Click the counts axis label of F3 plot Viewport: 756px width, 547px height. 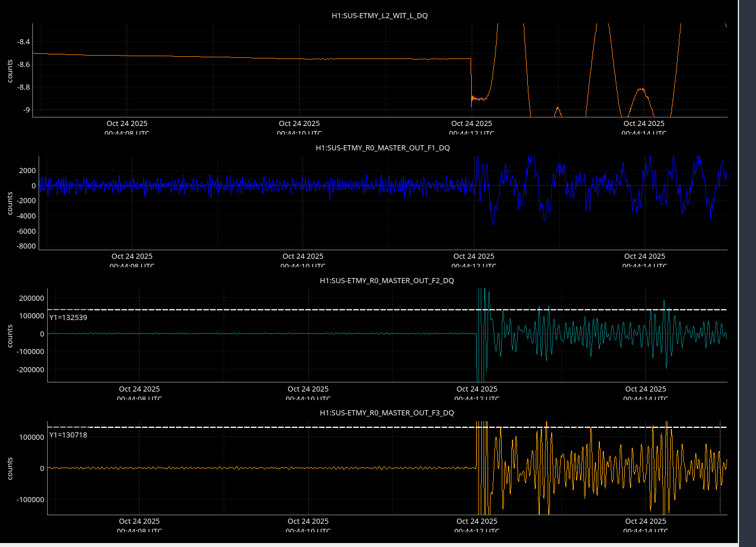pyautogui.click(x=10, y=469)
